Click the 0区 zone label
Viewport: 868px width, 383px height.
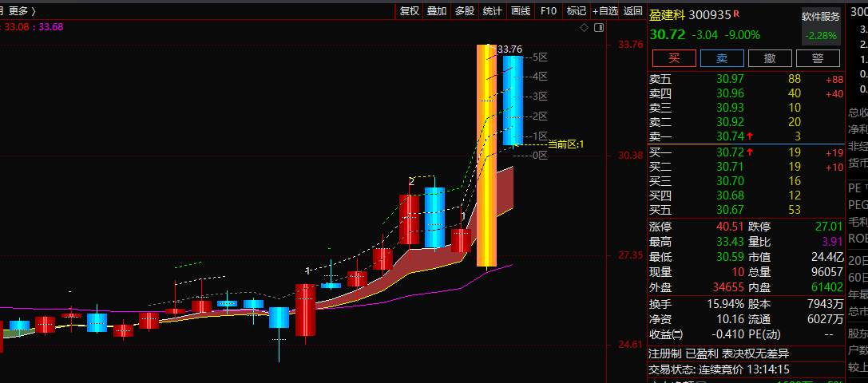(541, 156)
